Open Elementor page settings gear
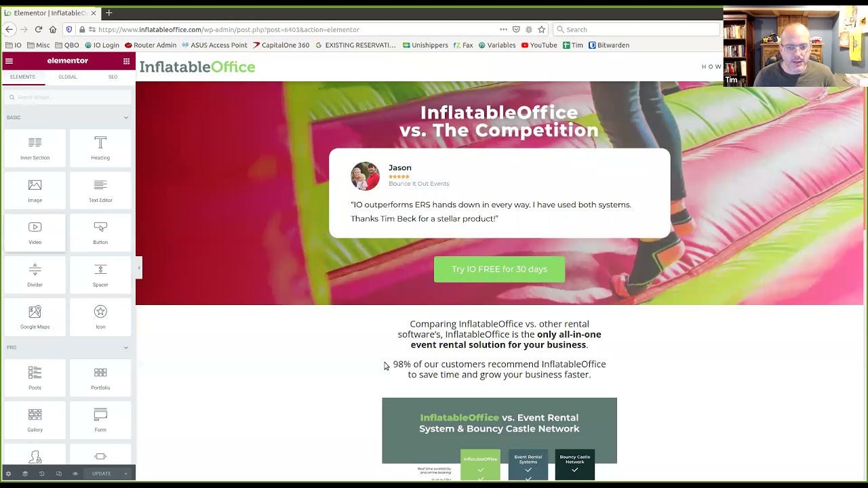868x488 pixels. 8,474
